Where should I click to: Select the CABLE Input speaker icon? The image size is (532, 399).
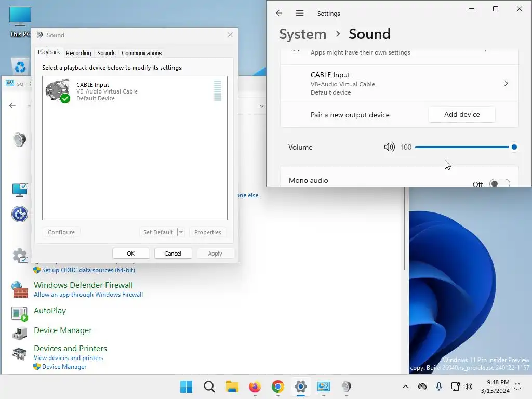coord(58,91)
